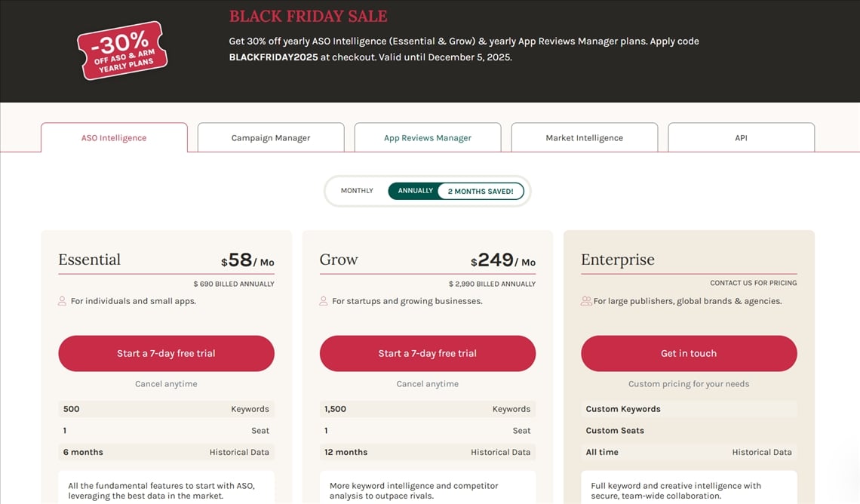
Task: Click the -30% off coupon badge
Action: 122,51
